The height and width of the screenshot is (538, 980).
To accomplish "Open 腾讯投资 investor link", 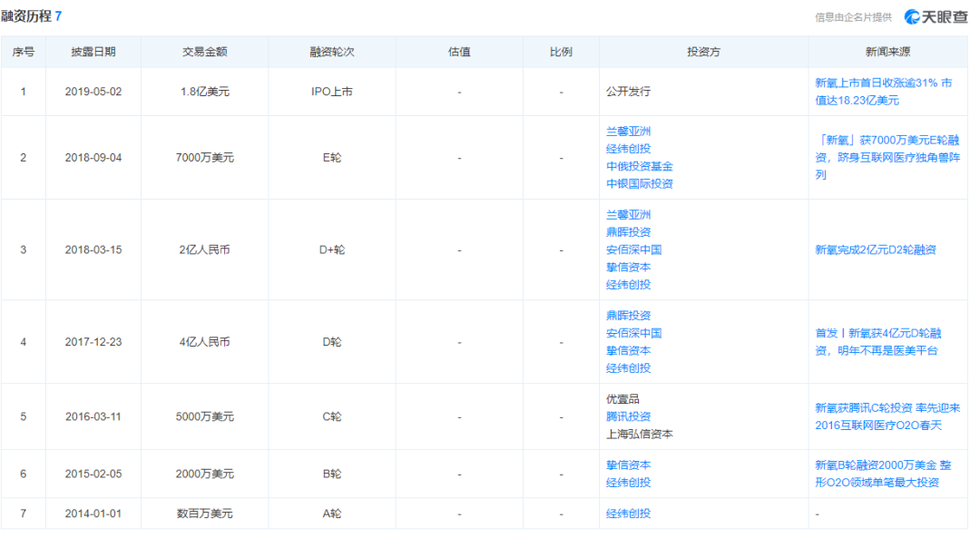I will tap(628, 416).
